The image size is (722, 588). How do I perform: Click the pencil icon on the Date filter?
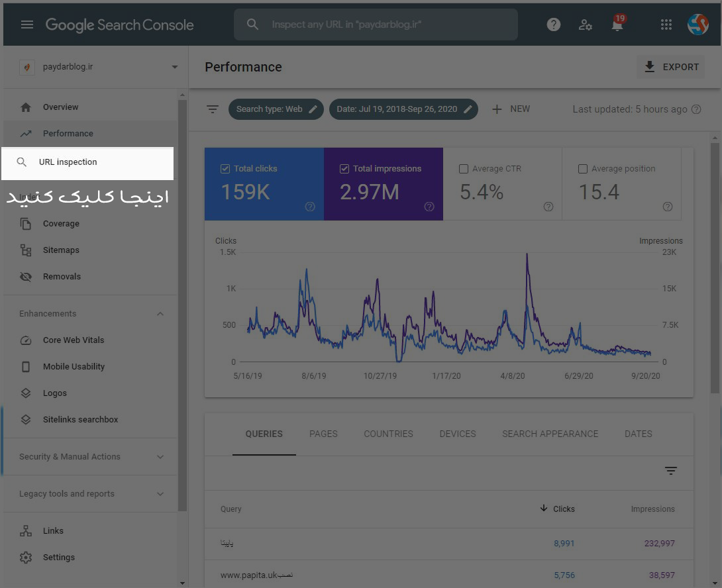coord(468,109)
